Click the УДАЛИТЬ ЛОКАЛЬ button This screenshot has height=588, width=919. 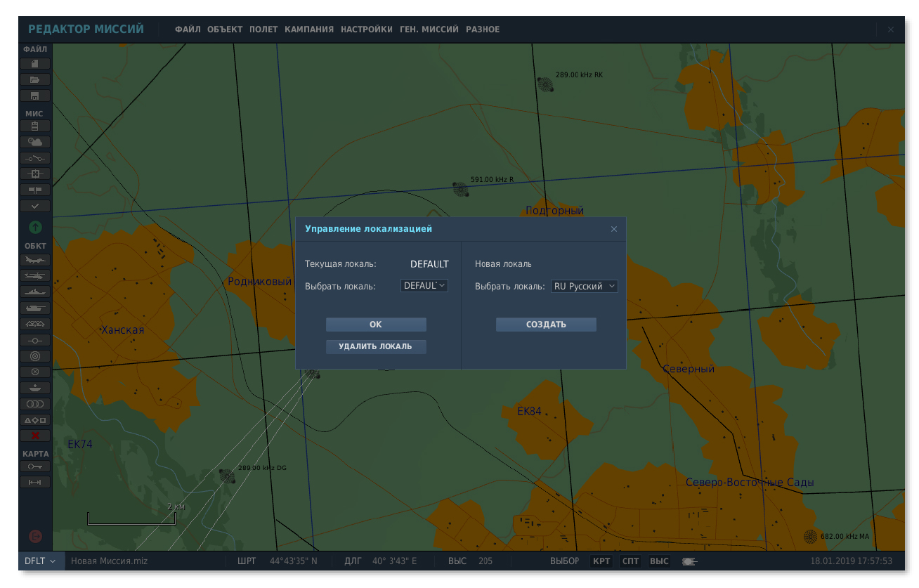(376, 346)
